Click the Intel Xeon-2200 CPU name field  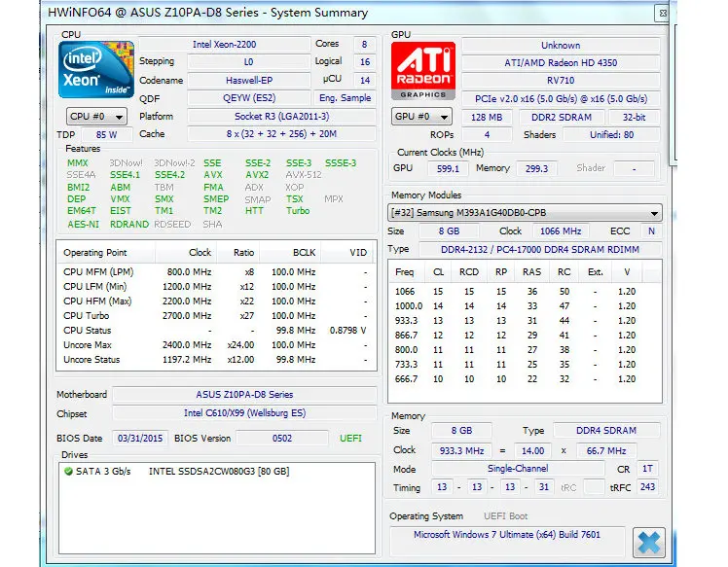pyautogui.click(x=224, y=44)
